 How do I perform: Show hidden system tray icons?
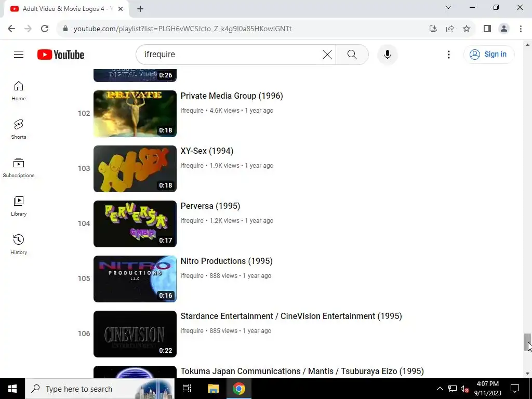[440, 389]
